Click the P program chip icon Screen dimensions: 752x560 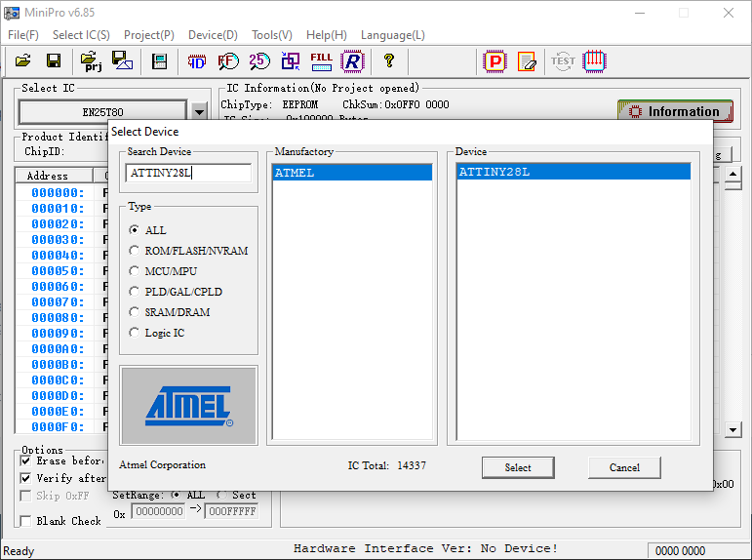pos(495,61)
